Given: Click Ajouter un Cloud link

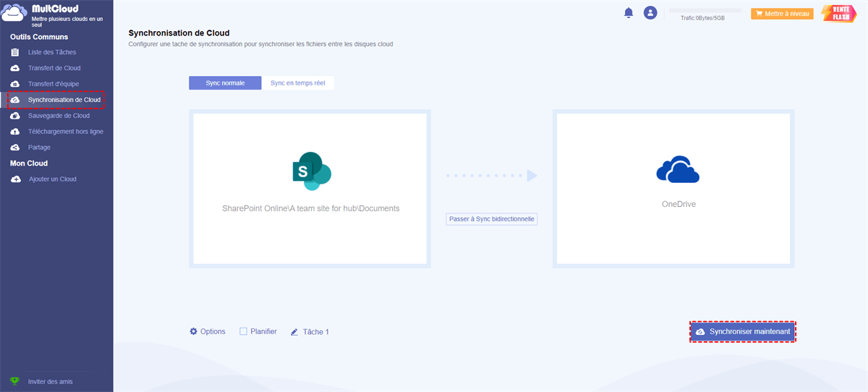Looking at the screenshot, I should point(52,179).
